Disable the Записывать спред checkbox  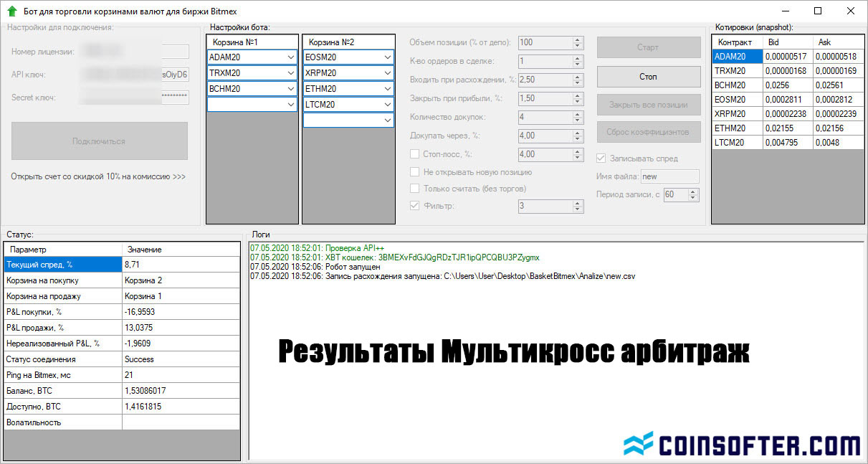601,158
